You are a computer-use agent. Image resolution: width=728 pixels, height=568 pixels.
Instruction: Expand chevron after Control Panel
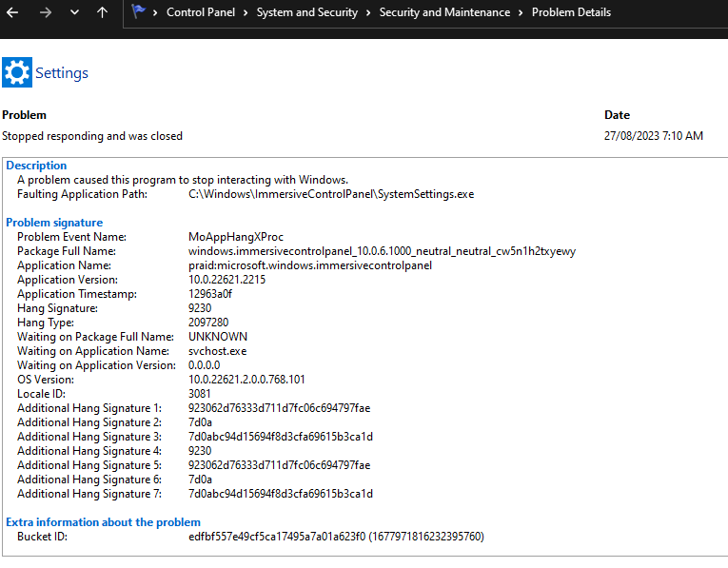(246, 12)
